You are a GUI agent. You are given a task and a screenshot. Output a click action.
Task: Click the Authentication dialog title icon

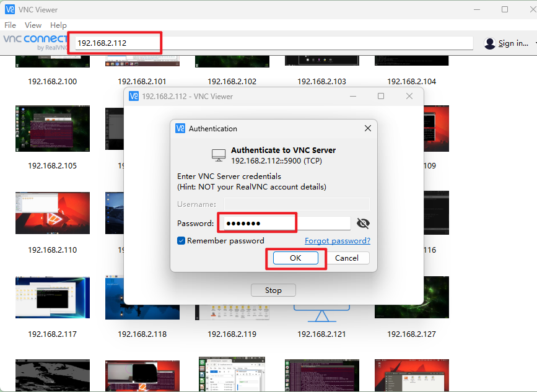(x=180, y=128)
